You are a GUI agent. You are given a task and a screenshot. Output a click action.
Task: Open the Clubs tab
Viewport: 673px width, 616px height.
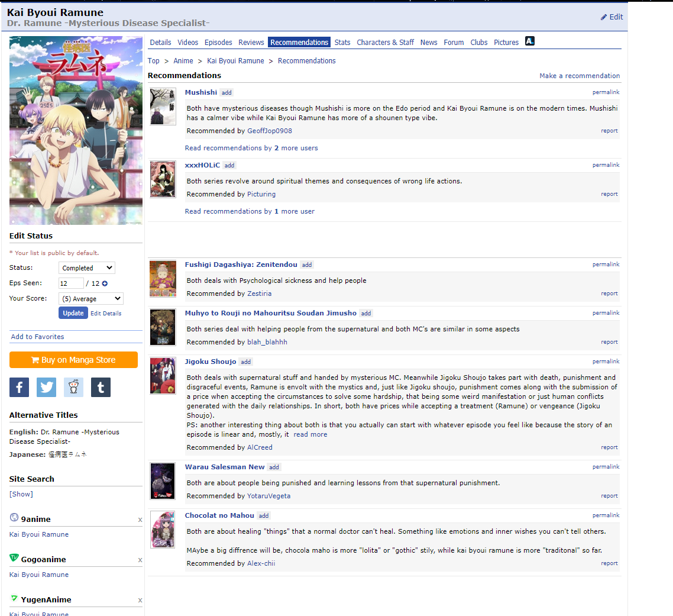pos(479,43)
